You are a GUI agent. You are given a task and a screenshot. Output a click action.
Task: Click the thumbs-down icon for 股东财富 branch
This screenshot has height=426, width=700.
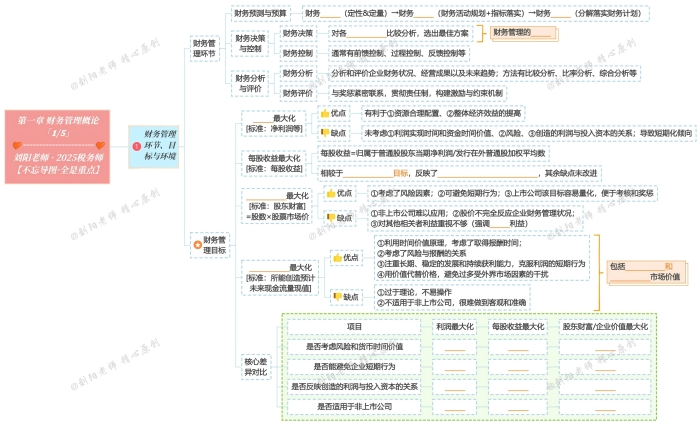[330, 218]
